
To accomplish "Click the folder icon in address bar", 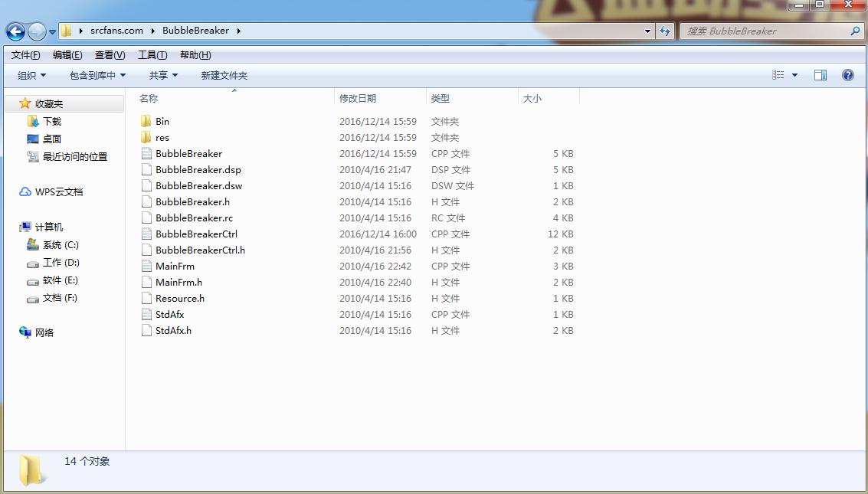I will coord(67,31).
